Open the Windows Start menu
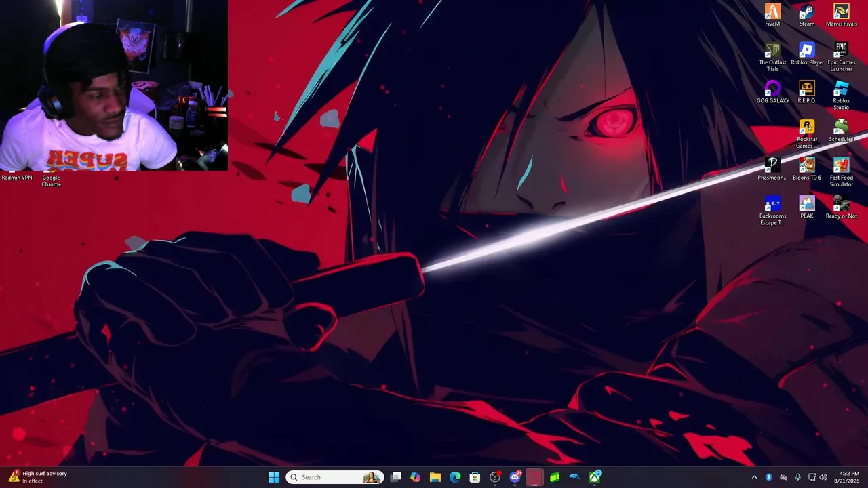 pos(274,477)
